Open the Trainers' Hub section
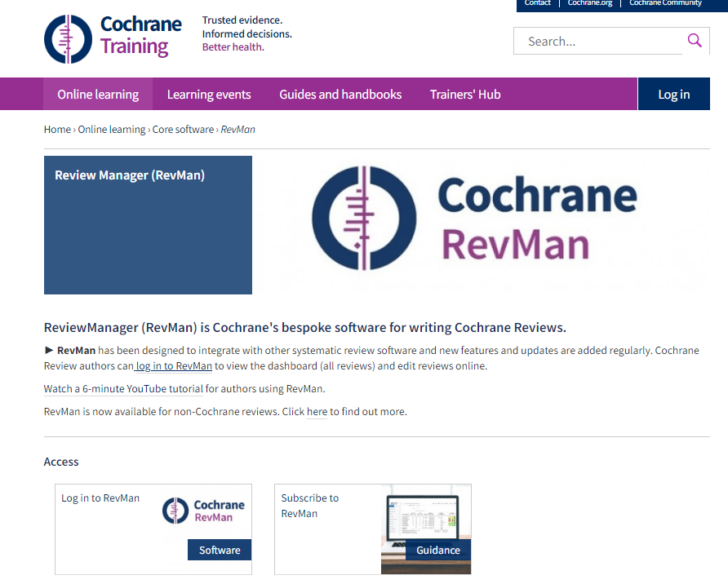Image resolution: width=728 pixels, height=584 pixels. (x=465, y=94)
